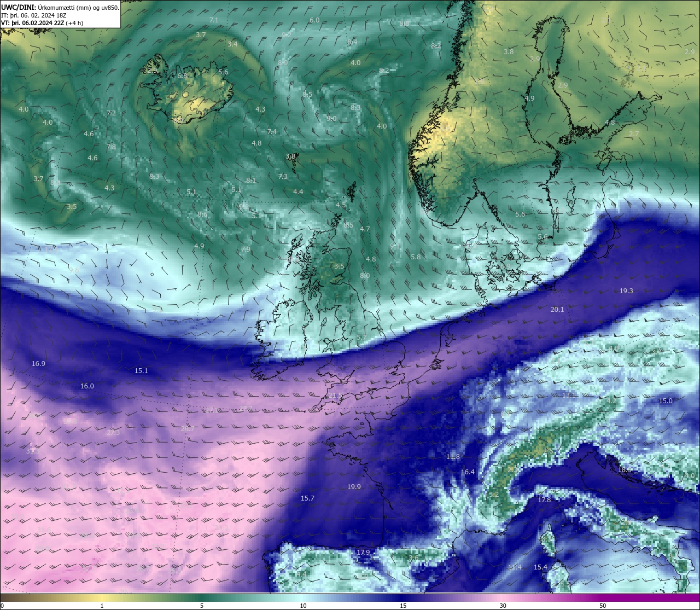Screen dimensions: 700x610
Task: Click the 6.0 value near the top
Action: [314, 20]
